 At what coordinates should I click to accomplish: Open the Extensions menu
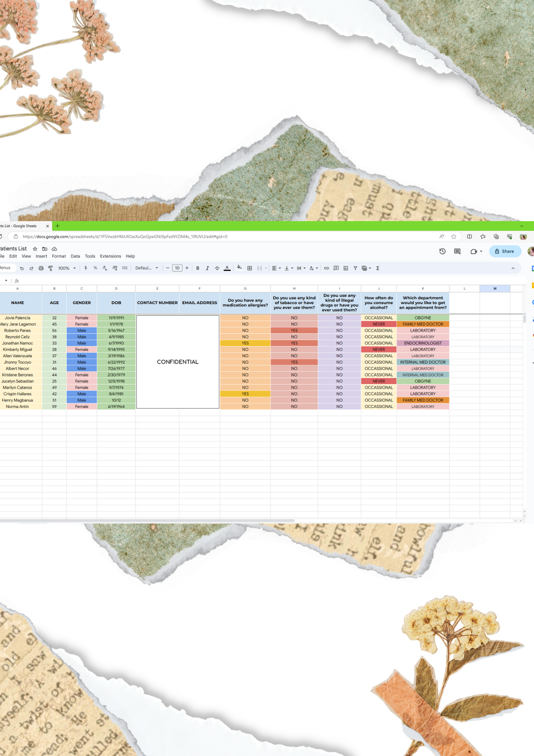111,256
